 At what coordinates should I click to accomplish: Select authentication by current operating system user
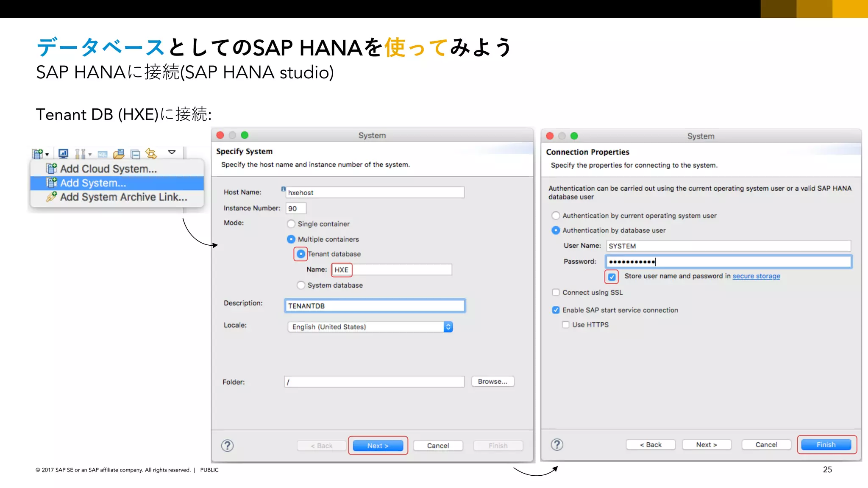coord(556,216)
